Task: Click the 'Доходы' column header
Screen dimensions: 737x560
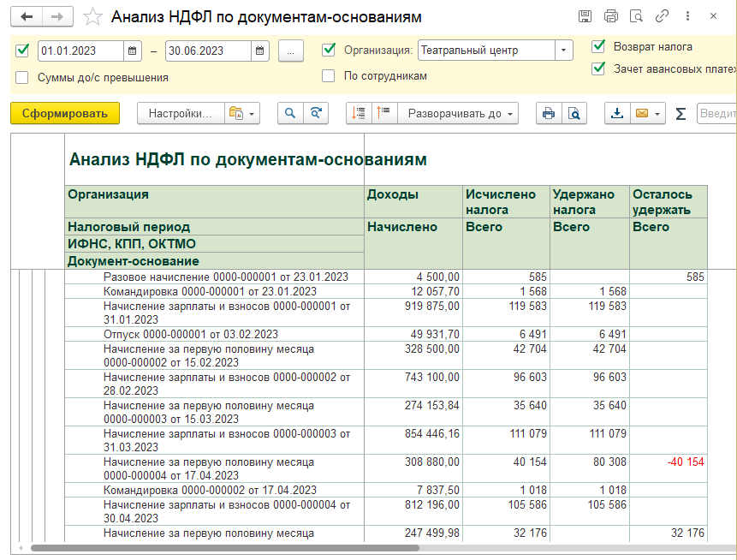Action: 413,201
